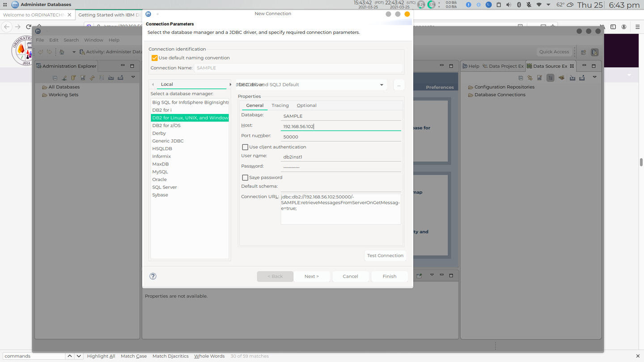Open dropdown arrow beside home icon
Screen dimensions: 644x362
click(74, 52)
